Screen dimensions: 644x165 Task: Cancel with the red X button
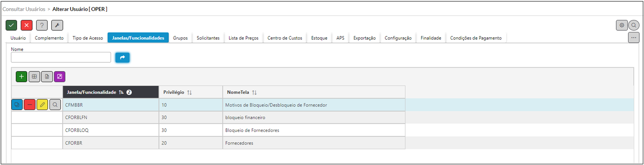pos(26,26)
